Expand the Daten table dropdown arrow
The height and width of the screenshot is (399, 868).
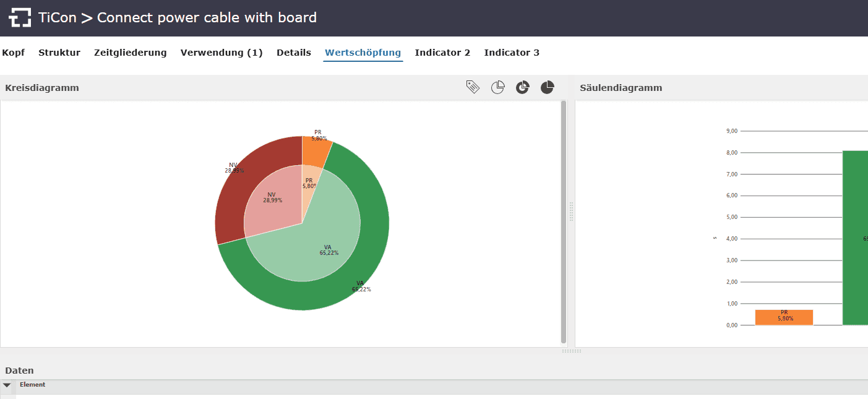(7, 385)
